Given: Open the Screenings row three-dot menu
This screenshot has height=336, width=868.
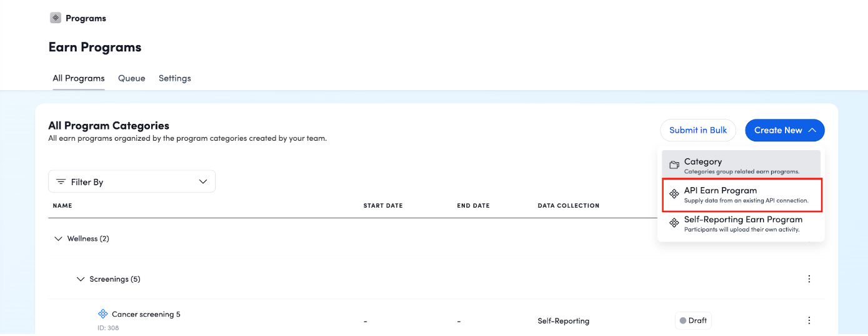Looking at the screenshot, I should click(809, 279).
